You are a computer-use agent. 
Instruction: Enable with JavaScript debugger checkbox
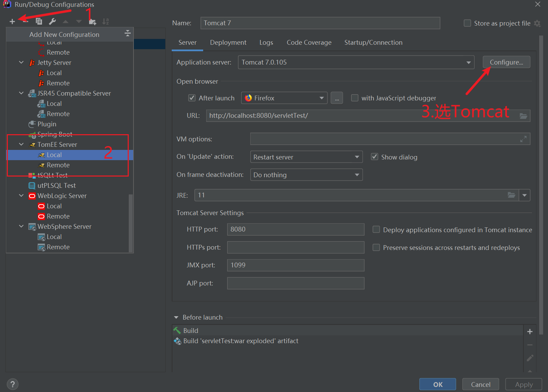pos(355,98)
